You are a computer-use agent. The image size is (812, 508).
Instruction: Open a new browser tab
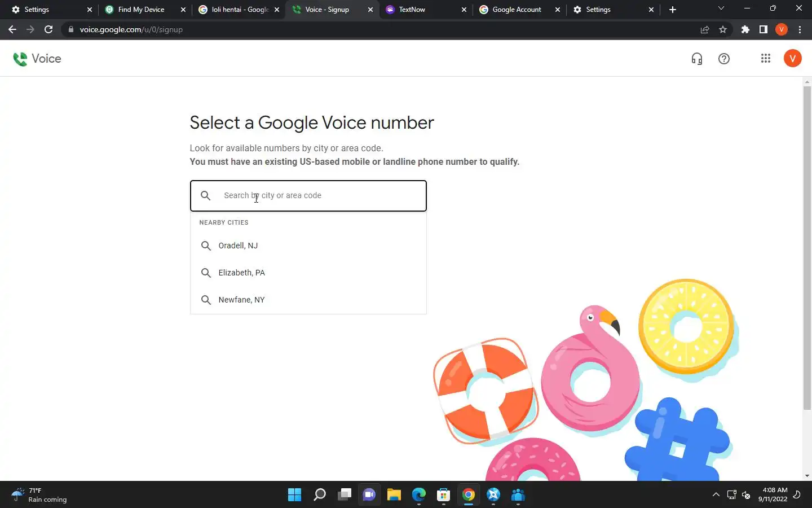pos(672,10)
